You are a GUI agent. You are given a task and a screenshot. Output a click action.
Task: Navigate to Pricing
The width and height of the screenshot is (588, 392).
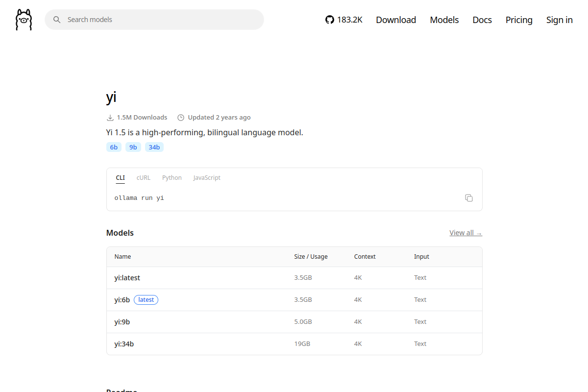(x=519, y=20)
